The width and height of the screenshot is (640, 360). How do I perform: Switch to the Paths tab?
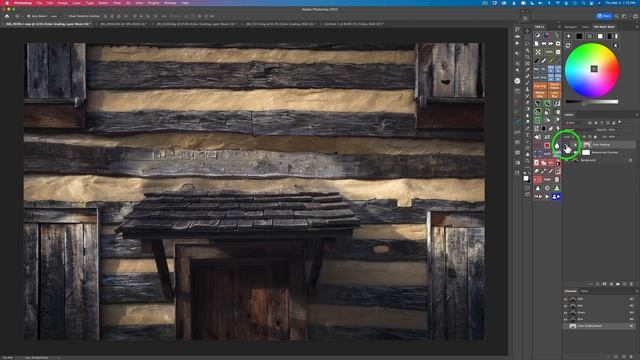coord(584,291)
